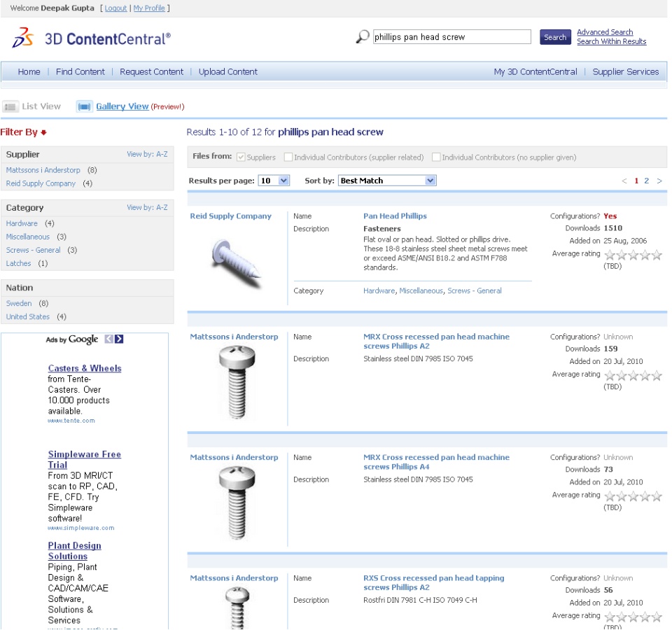Viewport: 672px width, 630px height.
Task: Click www.simpleware.com ad URL
Action: (81, 528)
